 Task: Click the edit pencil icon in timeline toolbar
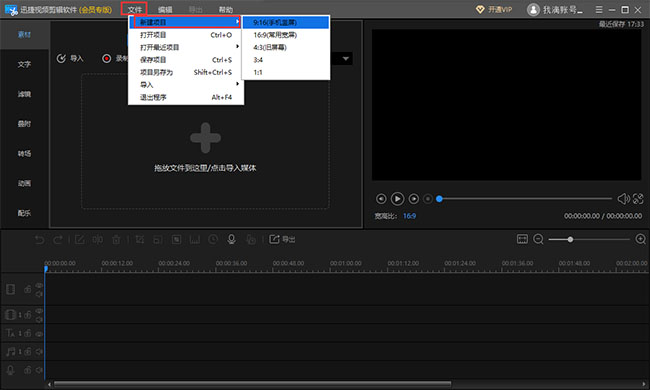tap(80, 239)
